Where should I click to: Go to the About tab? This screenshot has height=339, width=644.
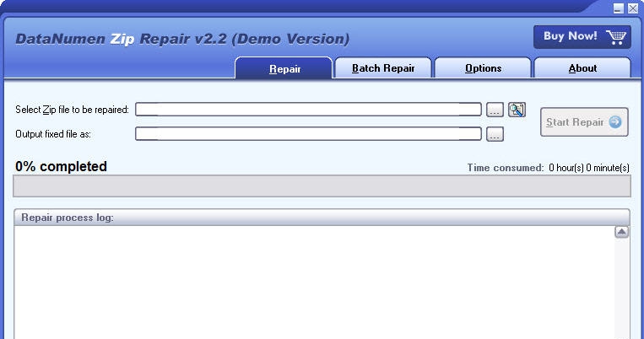pos(582,68)
